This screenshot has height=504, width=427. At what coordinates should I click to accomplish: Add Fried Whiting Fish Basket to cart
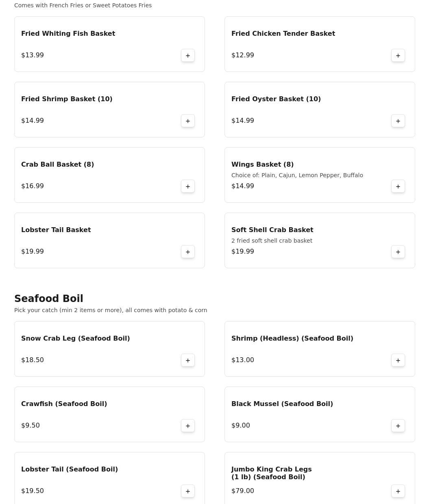187,56
